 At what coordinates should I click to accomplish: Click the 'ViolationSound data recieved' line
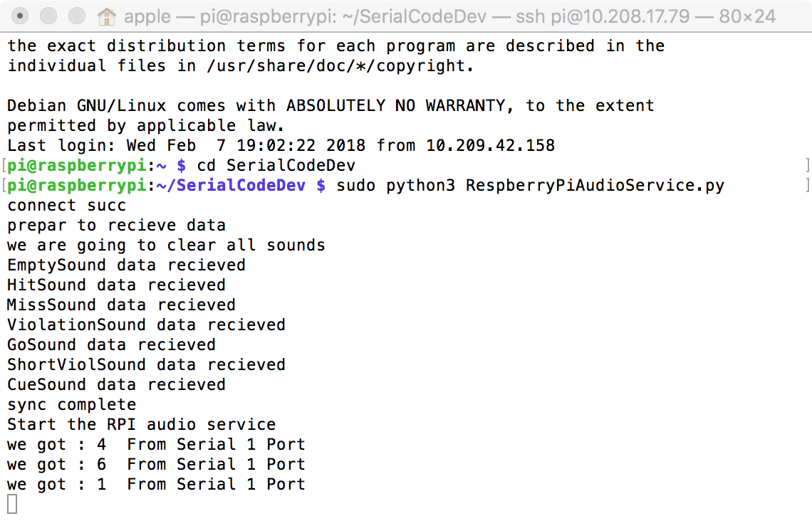pos(146,325)
